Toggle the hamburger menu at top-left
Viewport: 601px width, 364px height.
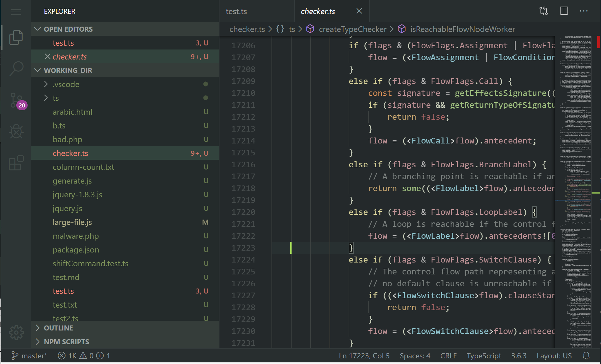[x=16, y=12]
